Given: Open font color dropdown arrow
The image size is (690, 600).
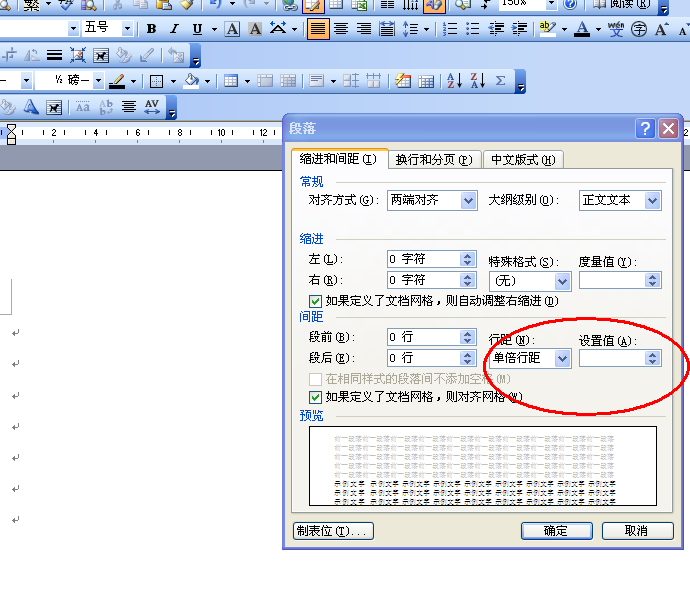Looking at the screenshot, I should point(598,29).
